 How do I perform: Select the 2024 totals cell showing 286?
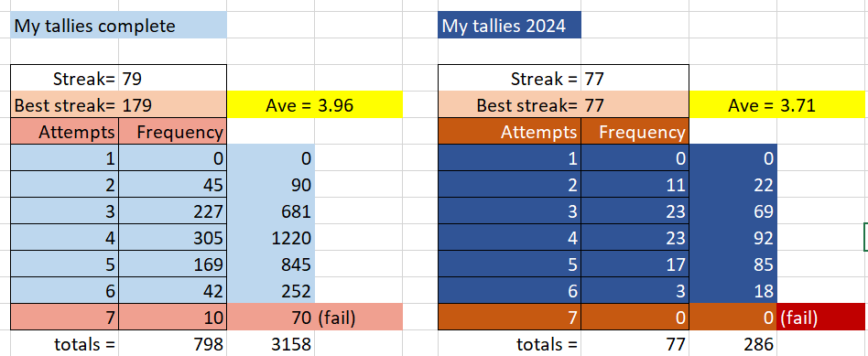pos(733,344)
